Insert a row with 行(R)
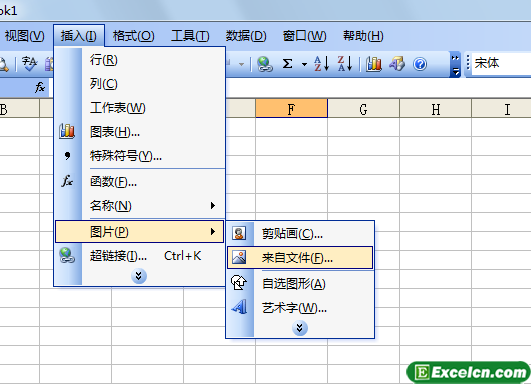Viewport: 531px width, 384px height. pos(140,60)
